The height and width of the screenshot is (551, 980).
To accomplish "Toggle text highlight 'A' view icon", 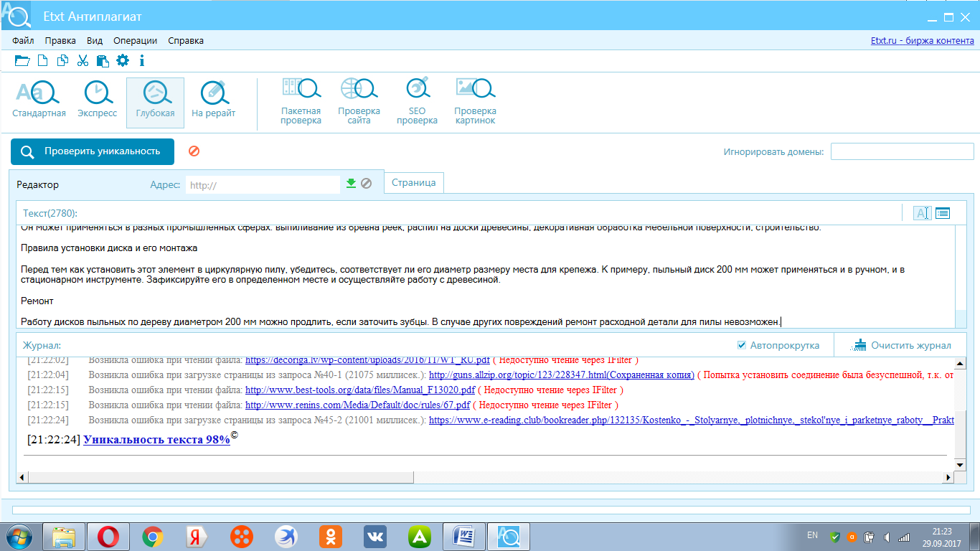I will coord(923,213).
